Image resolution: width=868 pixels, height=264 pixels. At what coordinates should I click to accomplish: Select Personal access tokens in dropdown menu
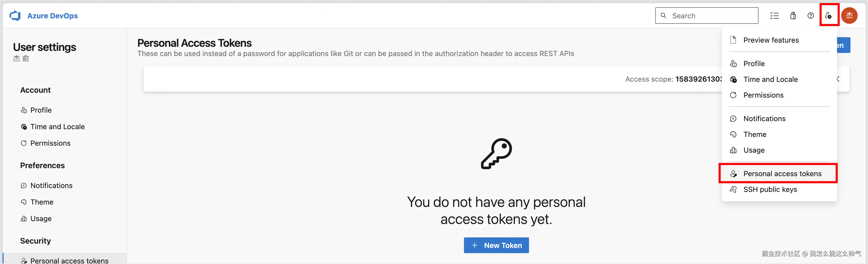point(778,174)
